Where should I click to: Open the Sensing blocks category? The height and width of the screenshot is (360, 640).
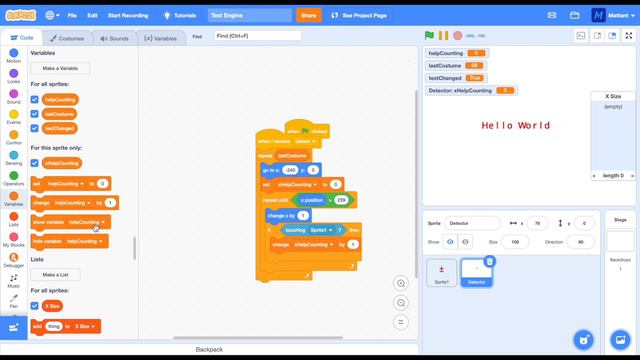click(x=13, y=158)
